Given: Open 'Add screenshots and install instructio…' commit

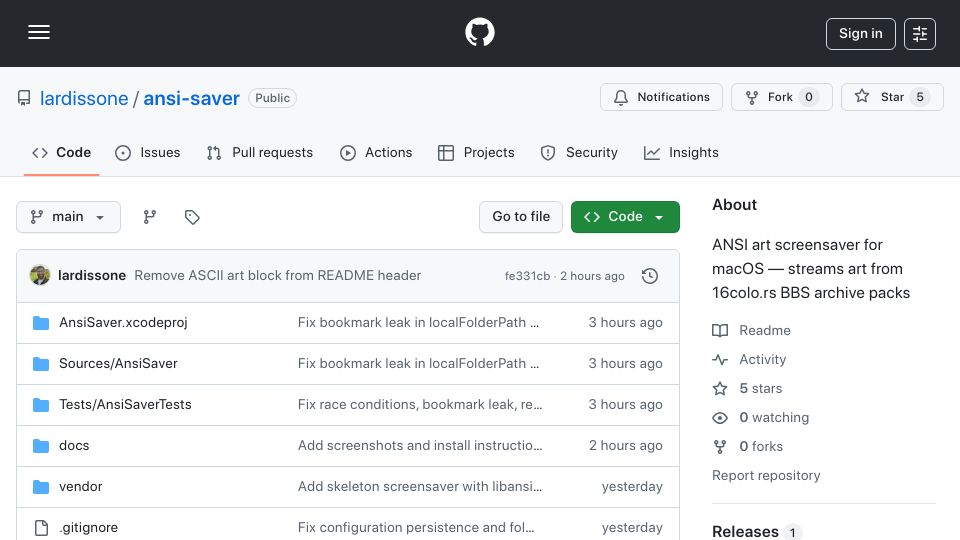Looking at the screenshot, I should click(420, 446).
